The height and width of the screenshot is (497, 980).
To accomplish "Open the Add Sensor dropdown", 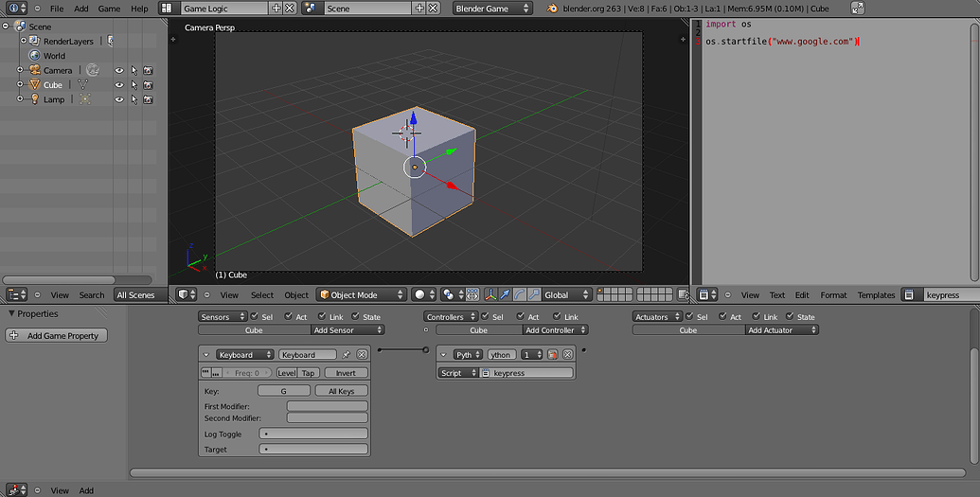I will (x=347, y=330).
